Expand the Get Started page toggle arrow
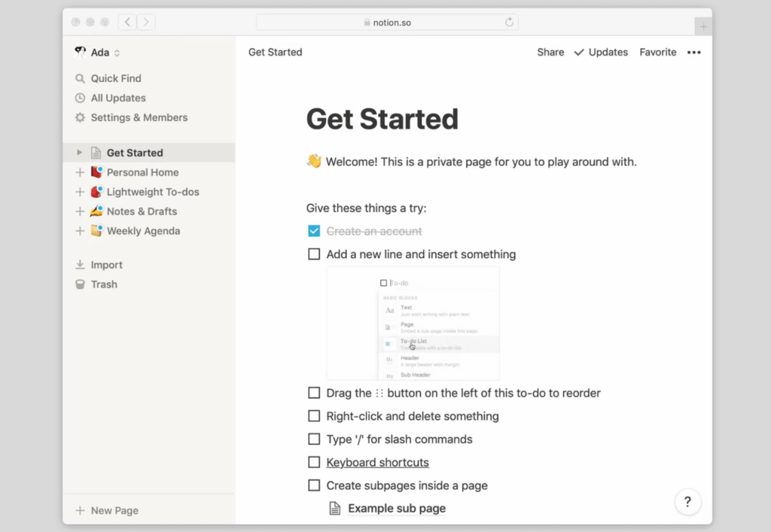This screenshot has height=532, width=771. pyautogui.click(x=80, y=153)
